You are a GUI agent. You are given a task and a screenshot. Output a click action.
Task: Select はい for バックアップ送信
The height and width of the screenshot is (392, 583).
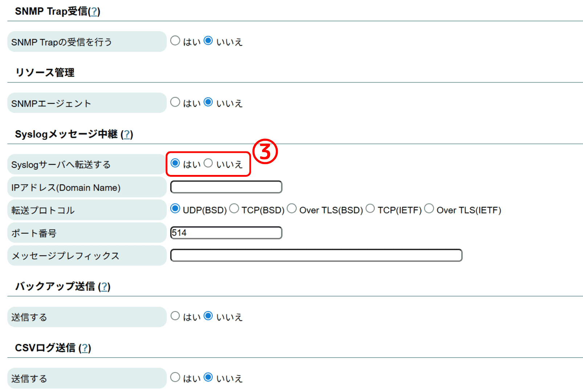(175, 316)
